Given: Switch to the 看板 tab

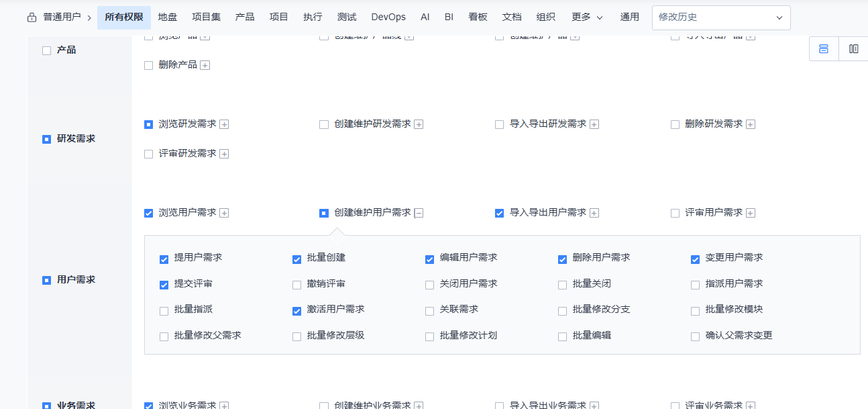Looking at the screenshot, I should click(x=478, y=17).
